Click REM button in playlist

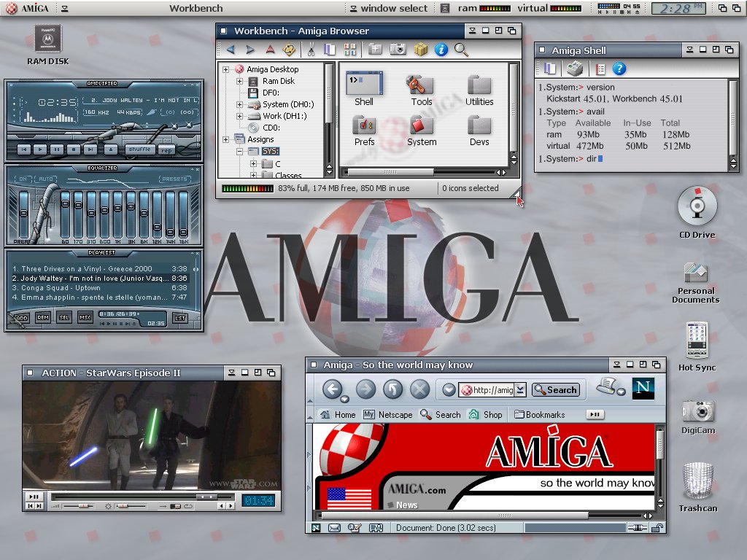click(43, 318)
